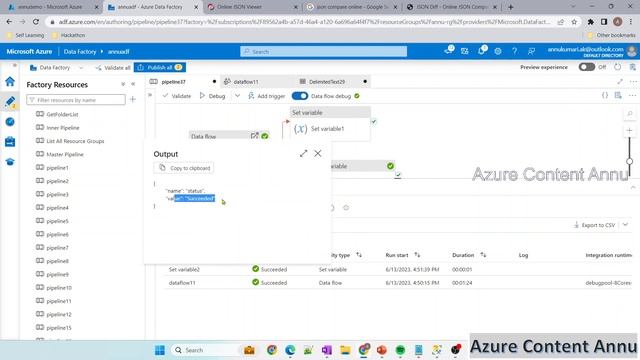The width and height of the screenshot is (640, 360).
Task: Open the Help question mark icon
Action: click(x=514, y=51)
